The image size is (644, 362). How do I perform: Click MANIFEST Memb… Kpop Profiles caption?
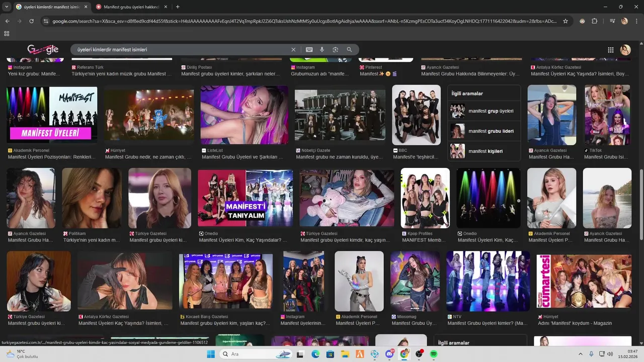tap(424, 240)
